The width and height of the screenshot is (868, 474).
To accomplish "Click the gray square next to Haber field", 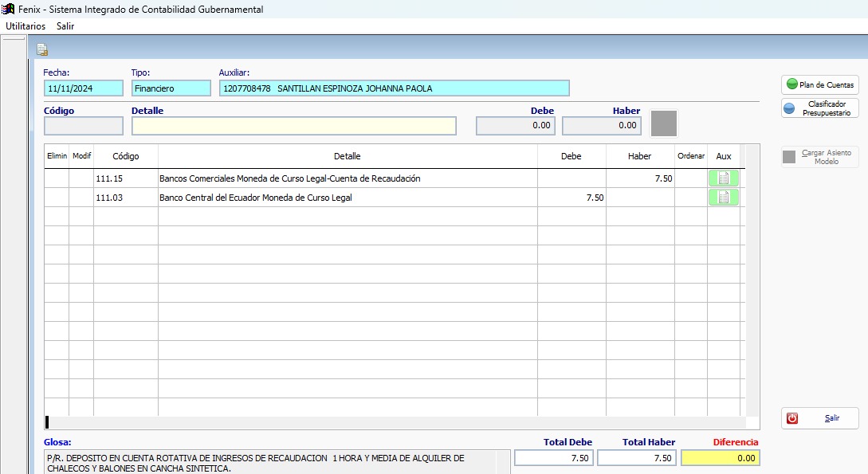I will pos(664,123).
